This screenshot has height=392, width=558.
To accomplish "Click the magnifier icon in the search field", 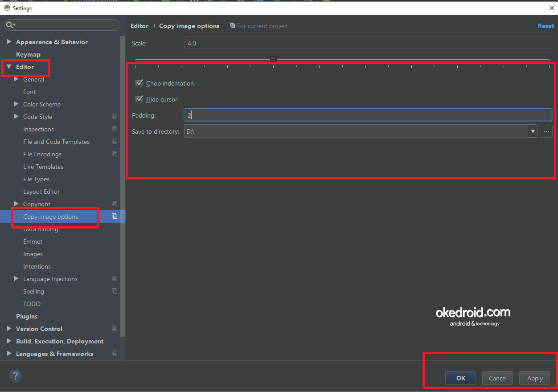I will click(10, 25).
